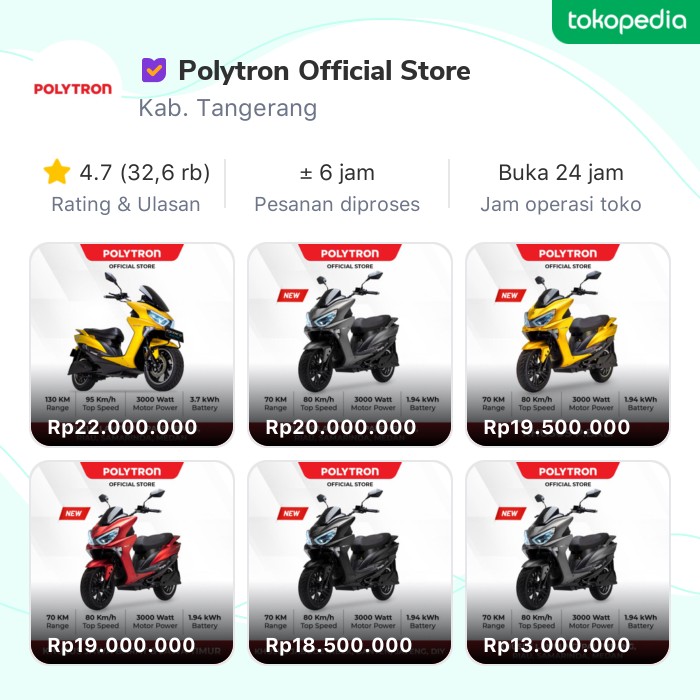This screenshot has height=700, width=700.
Task: Click the NEW badge on the Rp20.000.000 scooter
Action: 292,295
